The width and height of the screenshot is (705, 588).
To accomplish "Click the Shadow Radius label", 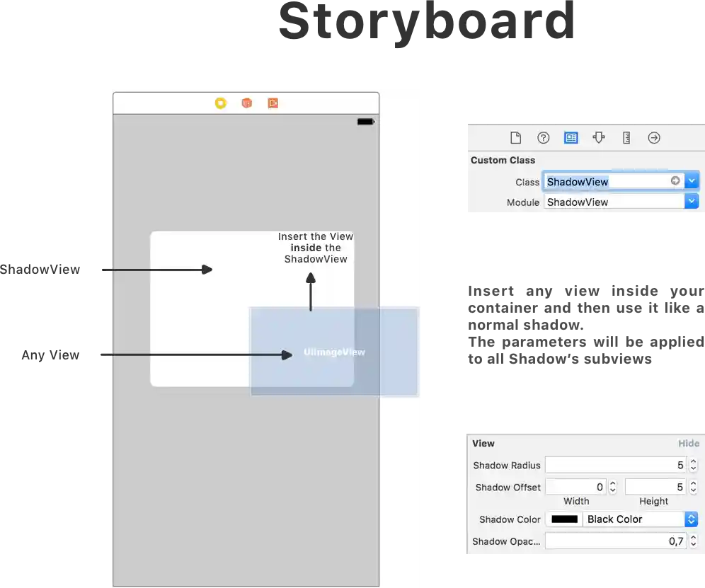I will coord(507,466).
